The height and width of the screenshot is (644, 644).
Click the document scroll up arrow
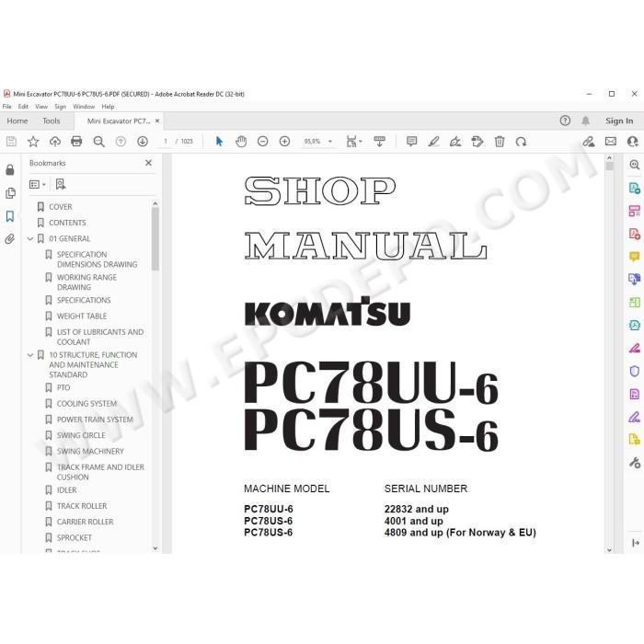pos(609,158)
